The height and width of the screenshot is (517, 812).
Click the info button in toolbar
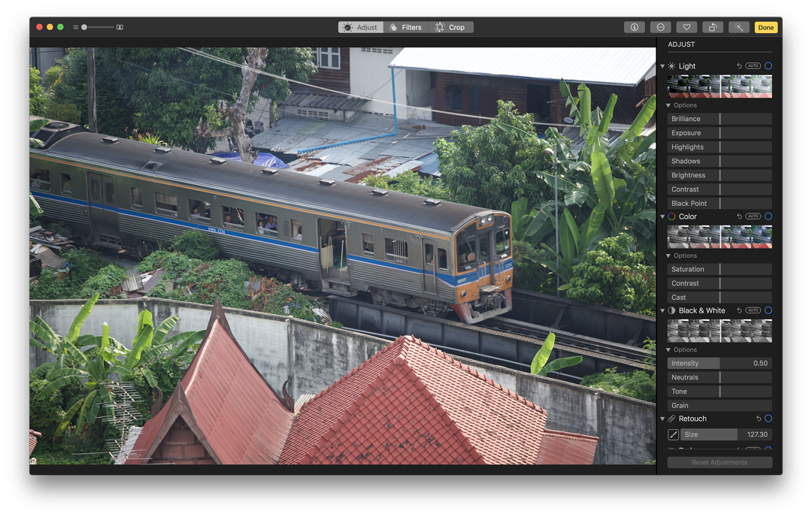click(634, 28)
